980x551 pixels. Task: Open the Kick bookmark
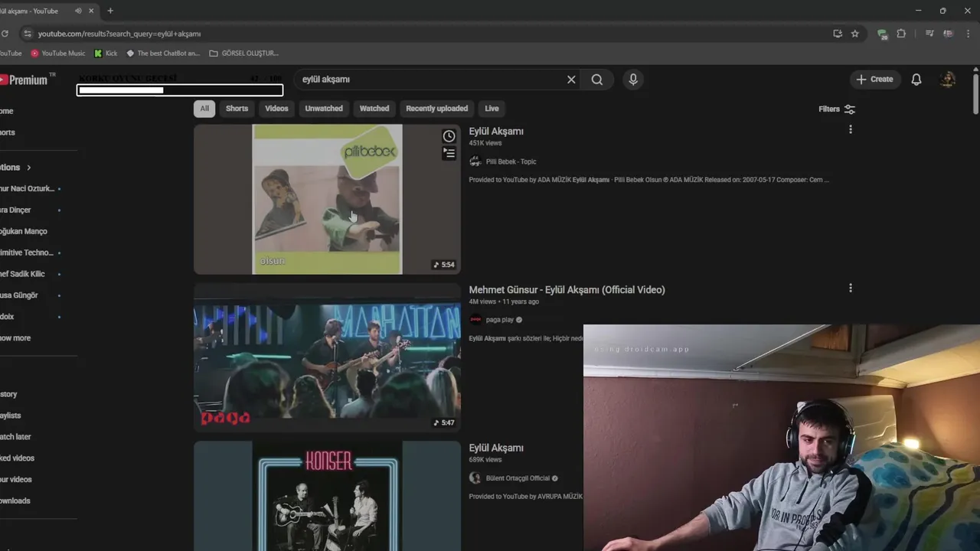click(106, 54)
